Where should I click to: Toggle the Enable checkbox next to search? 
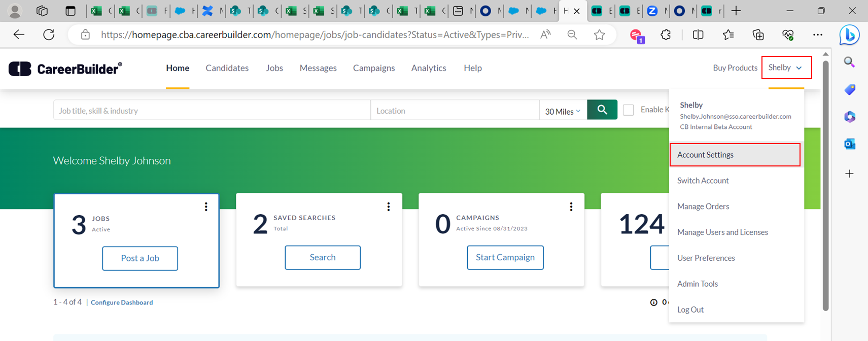(628, 110)
